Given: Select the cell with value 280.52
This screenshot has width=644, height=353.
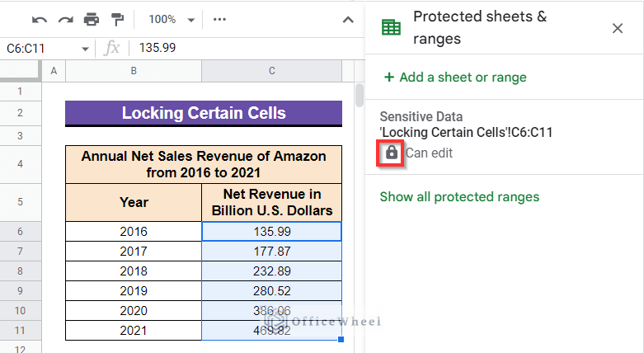Looking at the screenshot, I should (271, 291).
